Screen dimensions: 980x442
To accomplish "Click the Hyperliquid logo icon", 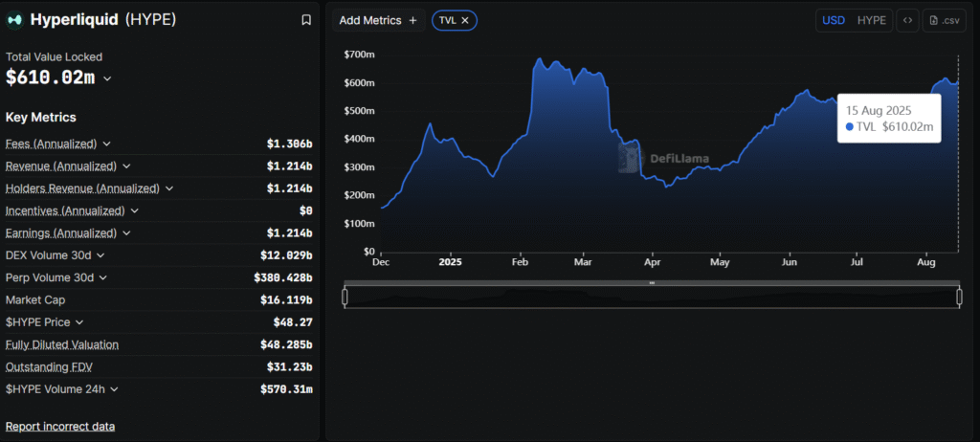I will [x=14, y=20].
